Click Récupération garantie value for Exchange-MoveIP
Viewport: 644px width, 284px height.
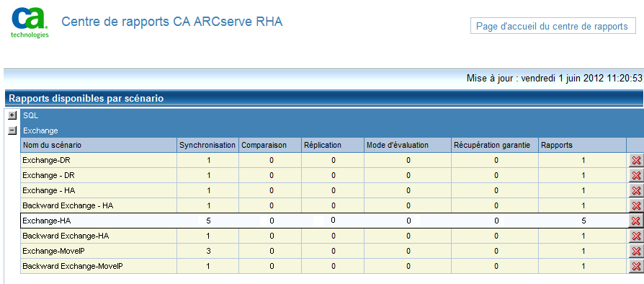(496, 251)
